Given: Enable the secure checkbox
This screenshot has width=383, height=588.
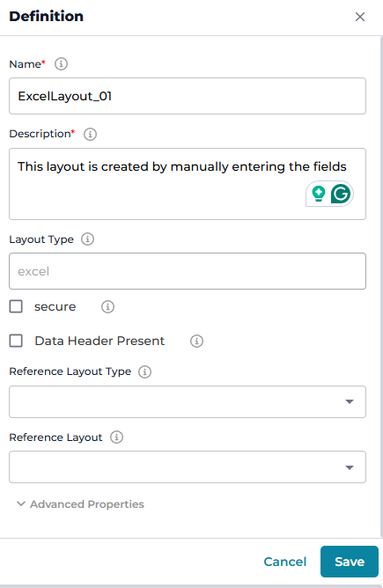Looking at the screenshot, I should (16, 306).
